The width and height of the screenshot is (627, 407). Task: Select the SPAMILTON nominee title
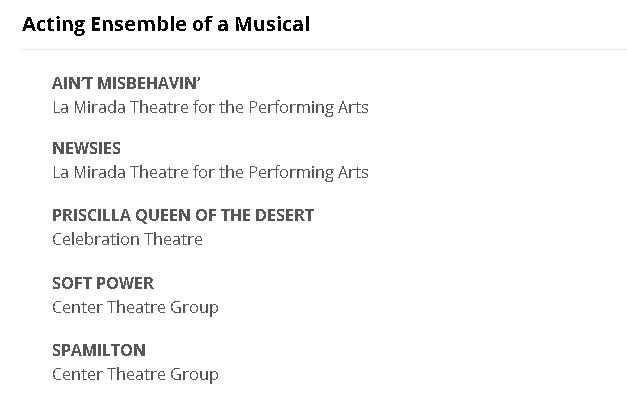click(99, 350)
